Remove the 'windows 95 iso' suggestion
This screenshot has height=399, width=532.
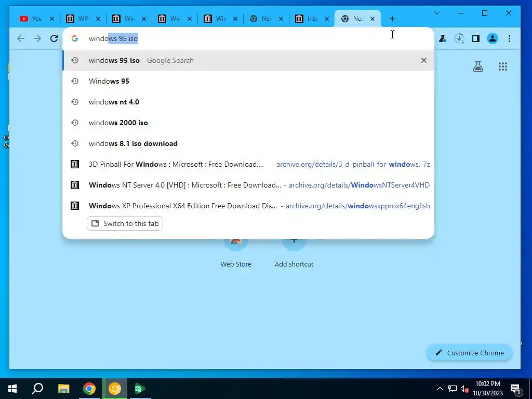[x=424, y=60]
